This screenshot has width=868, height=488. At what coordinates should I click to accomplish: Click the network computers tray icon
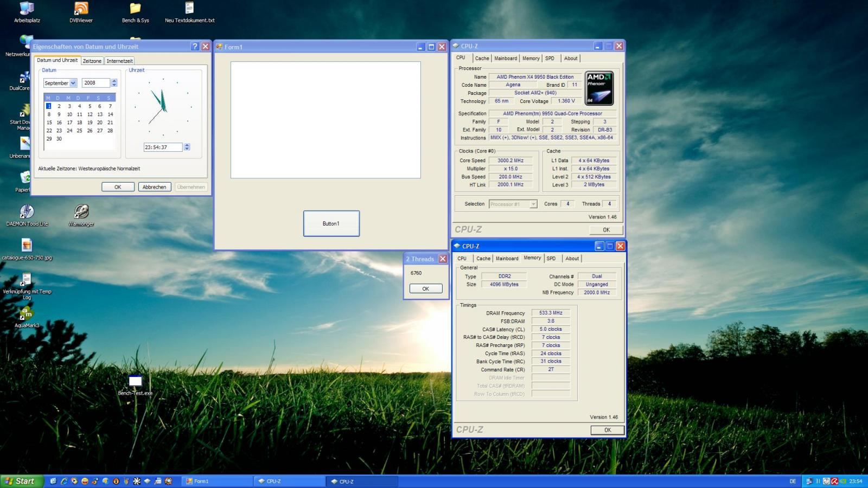[809, 481]
